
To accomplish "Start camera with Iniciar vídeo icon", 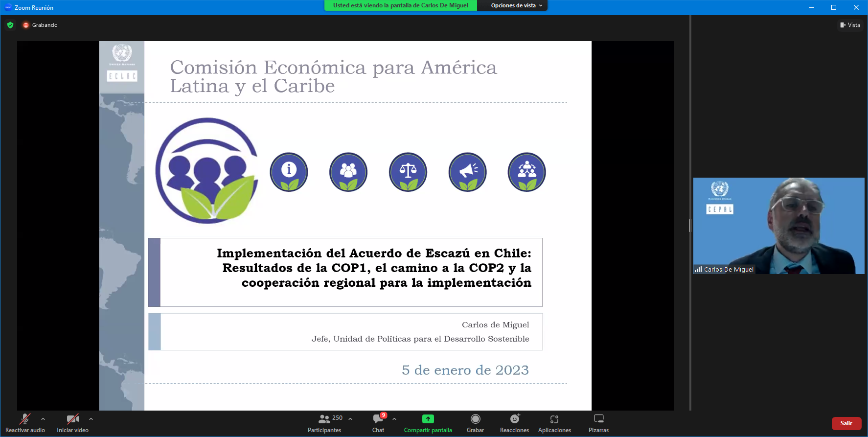I will coord(72,419).
